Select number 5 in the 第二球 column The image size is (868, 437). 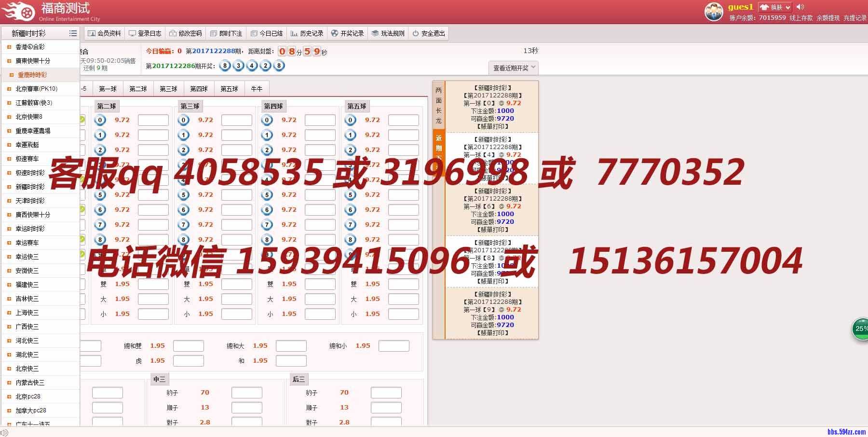tap(100, 195)
